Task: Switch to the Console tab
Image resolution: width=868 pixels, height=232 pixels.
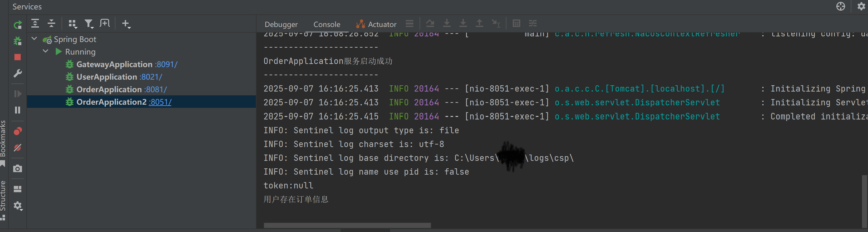Action: pos(326,24)
